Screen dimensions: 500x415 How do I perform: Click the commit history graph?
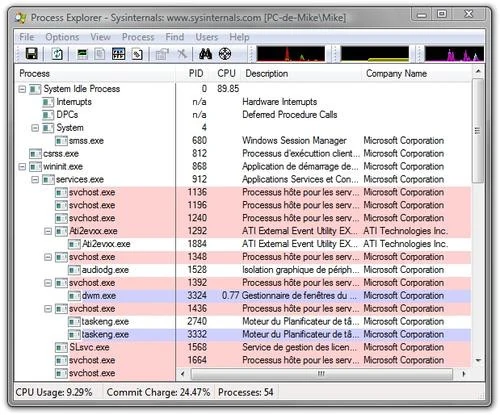(375, 54)
